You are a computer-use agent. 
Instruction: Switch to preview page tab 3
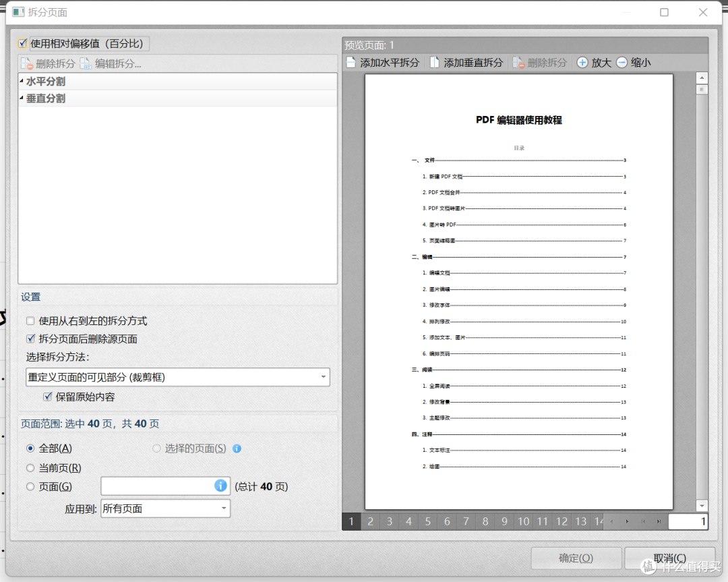[390, 521]
